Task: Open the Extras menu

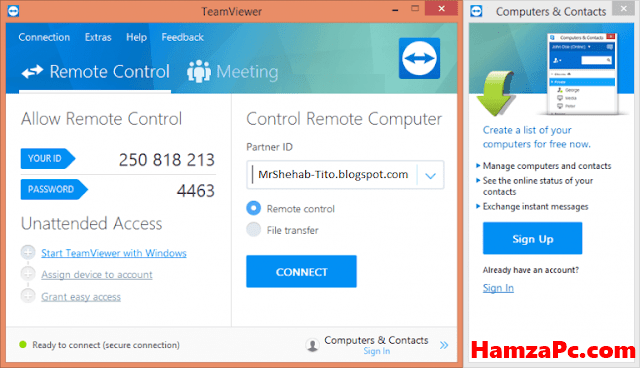Action: [98, 37]
